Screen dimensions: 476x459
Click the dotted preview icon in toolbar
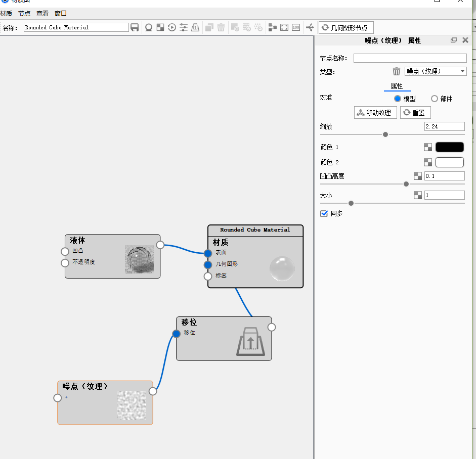click(258, 28)
